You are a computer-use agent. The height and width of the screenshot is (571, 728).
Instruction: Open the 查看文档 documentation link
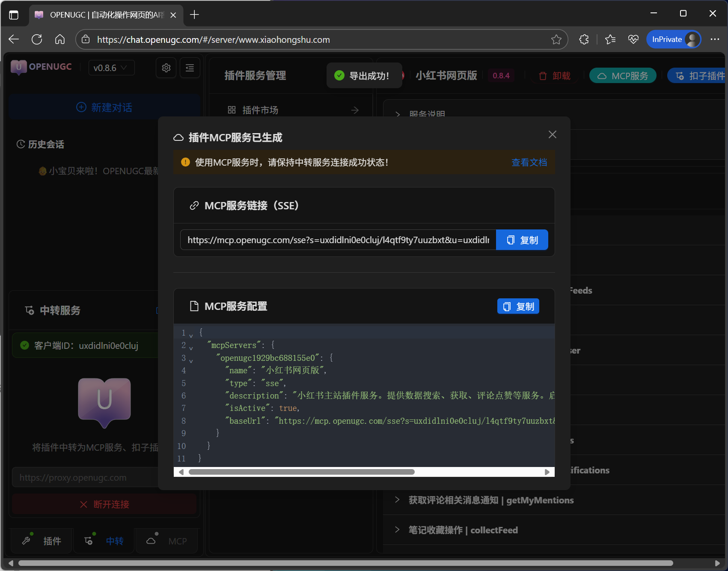(529, 162)
